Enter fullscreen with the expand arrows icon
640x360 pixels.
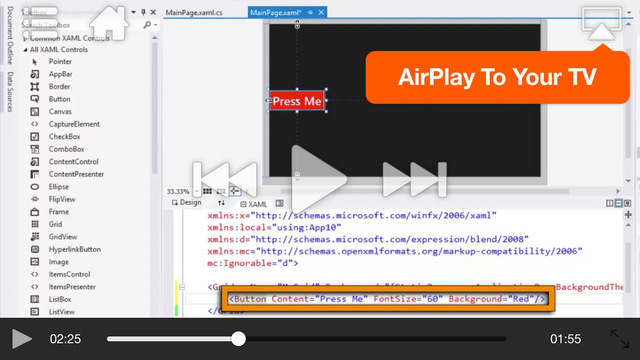(620, 339)
